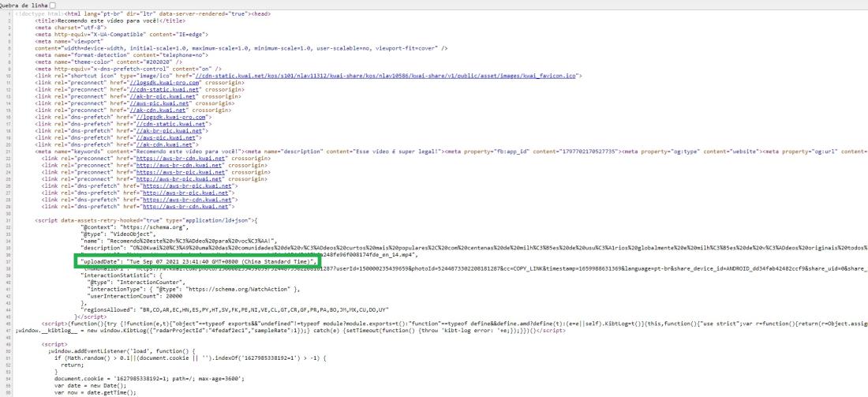Click the "width=device-width" viewport content line
Screen dimensions: 868x397
tap(241, 48)
